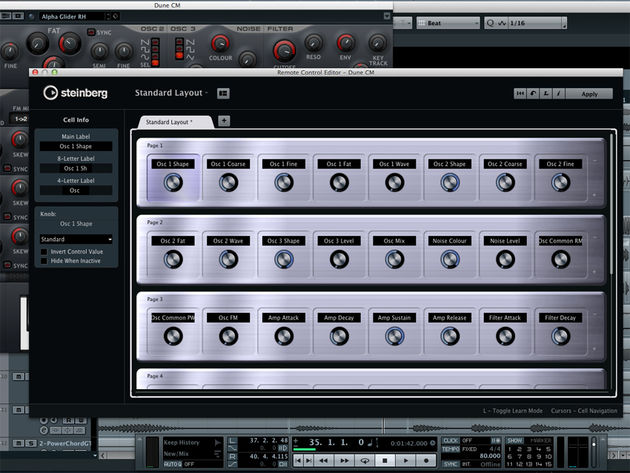
Task: Click the reset-to-default icon left of Apply
Action: click(x=520, y=94)
